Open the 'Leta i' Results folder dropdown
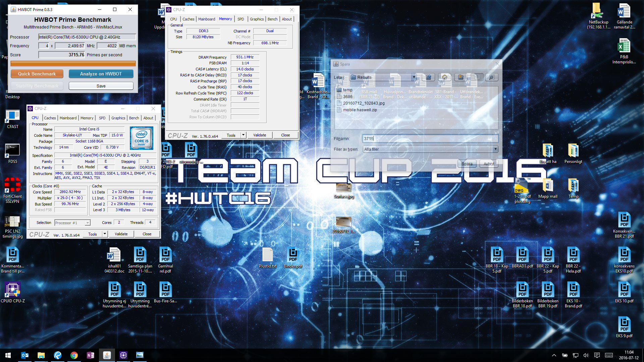 (x=414, y=77)
